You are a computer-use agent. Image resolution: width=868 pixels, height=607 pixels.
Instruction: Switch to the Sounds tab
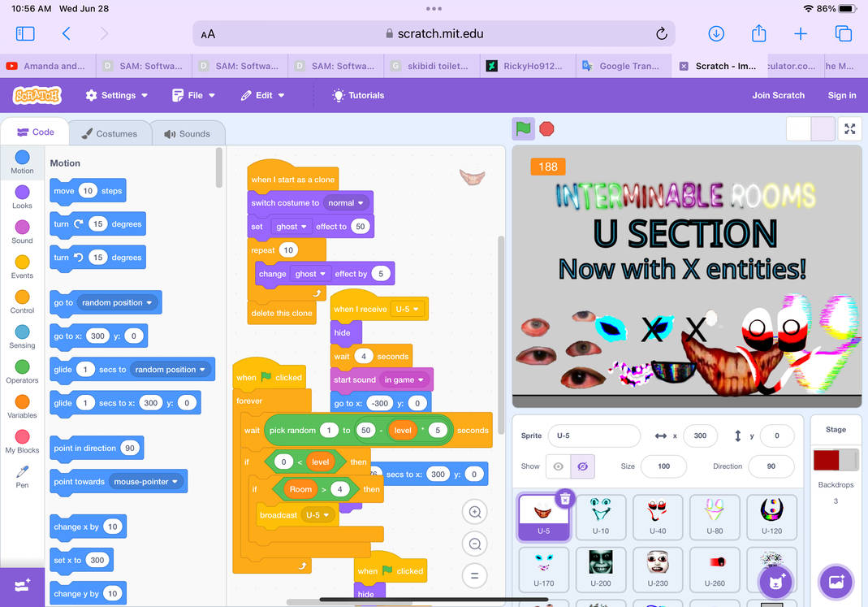187,133
